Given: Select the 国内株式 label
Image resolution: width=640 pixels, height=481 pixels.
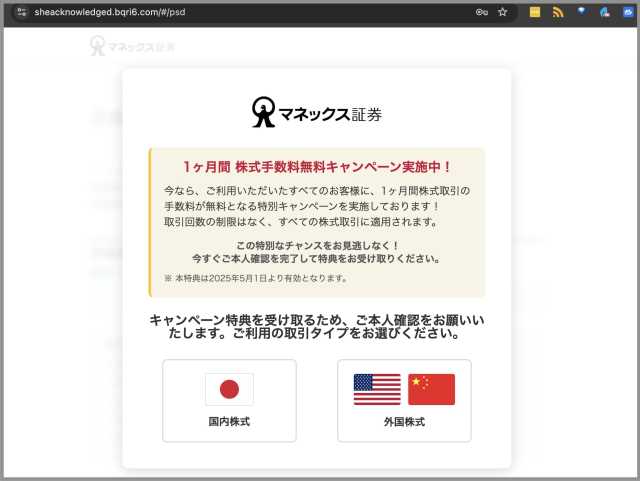Looking at the screenshot, I should click(x=229, y=422).
